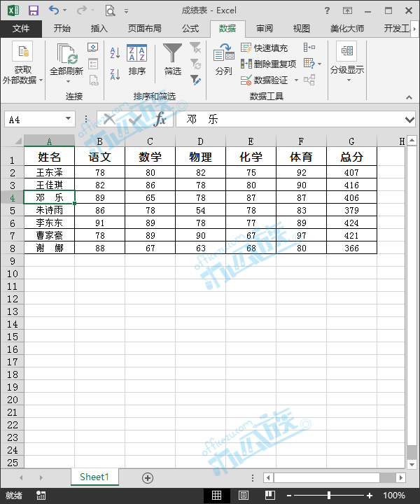
Task: Switch to the 页面布局 tab
Action: pyautogui.click(x=145, y=29)
